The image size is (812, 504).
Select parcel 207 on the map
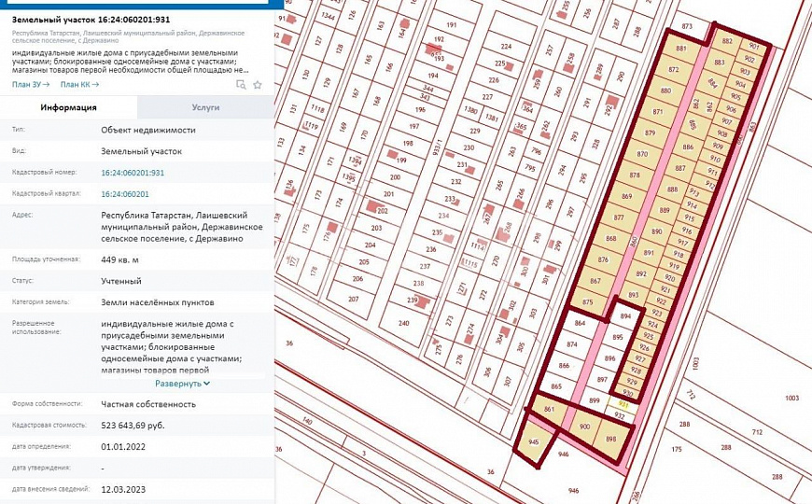tap(353, 300)
